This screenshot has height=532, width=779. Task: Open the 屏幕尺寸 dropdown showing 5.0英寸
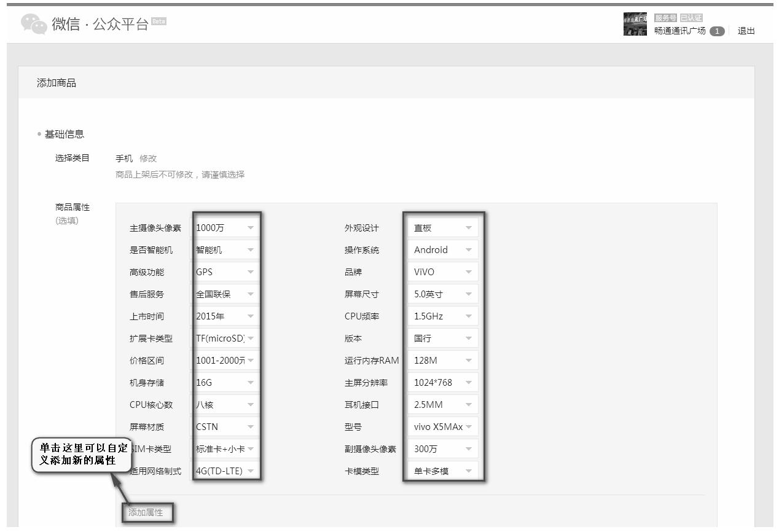click(x=443, y=294)
